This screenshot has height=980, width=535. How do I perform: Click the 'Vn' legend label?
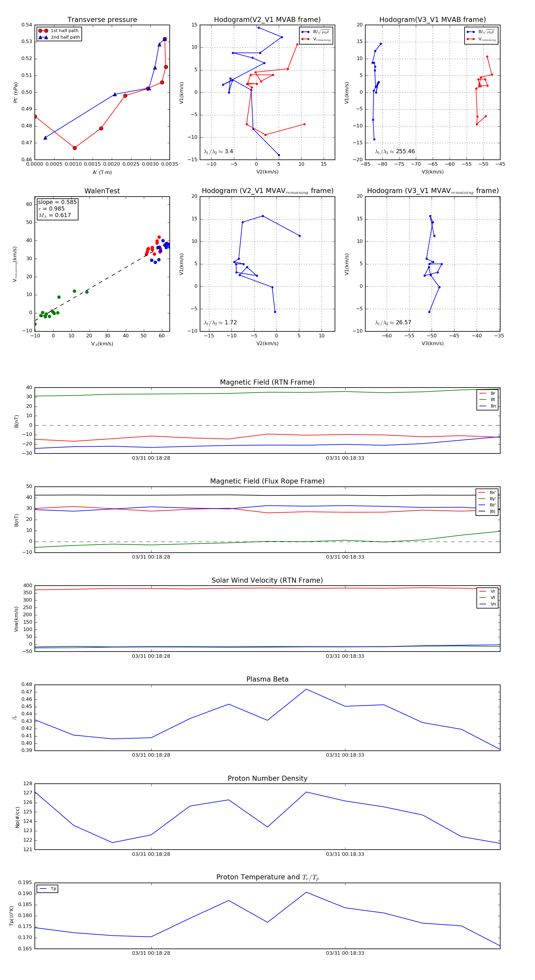[493, 604]
